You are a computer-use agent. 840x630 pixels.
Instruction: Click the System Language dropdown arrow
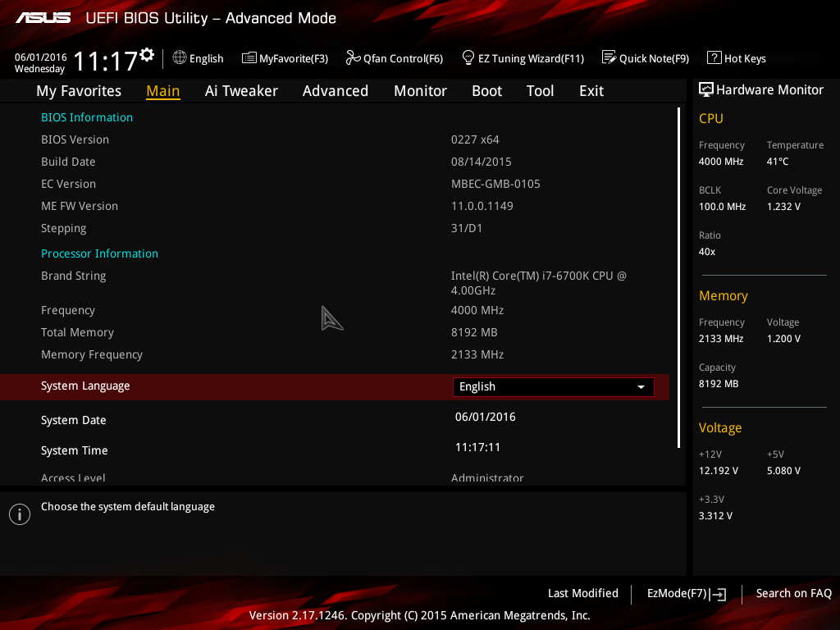pyautogui.click(x=641, y=387)
